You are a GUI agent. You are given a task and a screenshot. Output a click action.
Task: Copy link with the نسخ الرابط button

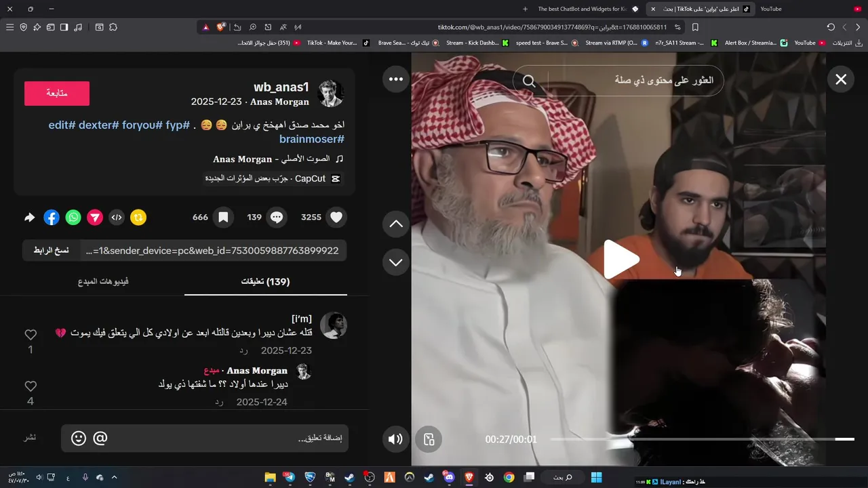point(52,250)
